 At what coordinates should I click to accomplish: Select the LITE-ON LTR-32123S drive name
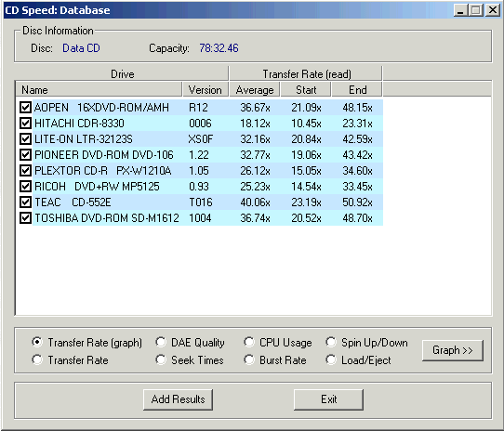84,138
